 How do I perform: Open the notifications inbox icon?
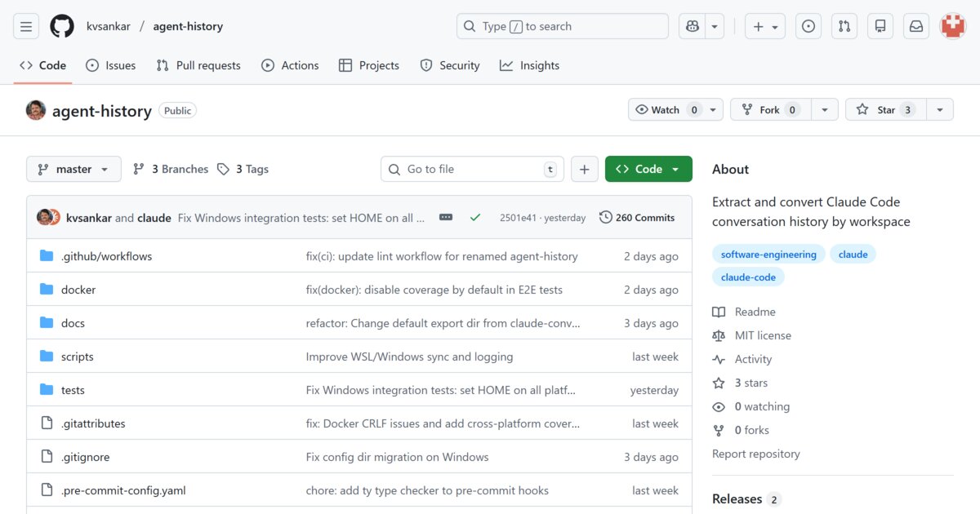(x=915, y=25)
